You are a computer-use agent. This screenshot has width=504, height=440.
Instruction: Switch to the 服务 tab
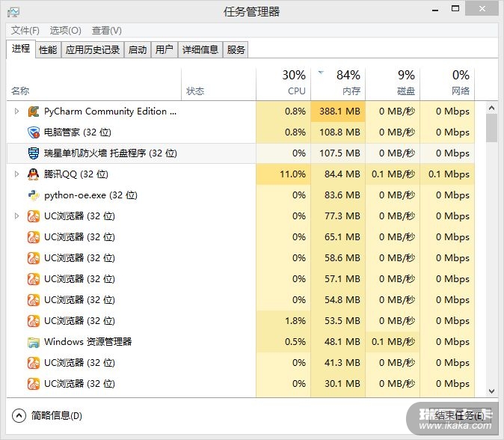tap(236, 50)
